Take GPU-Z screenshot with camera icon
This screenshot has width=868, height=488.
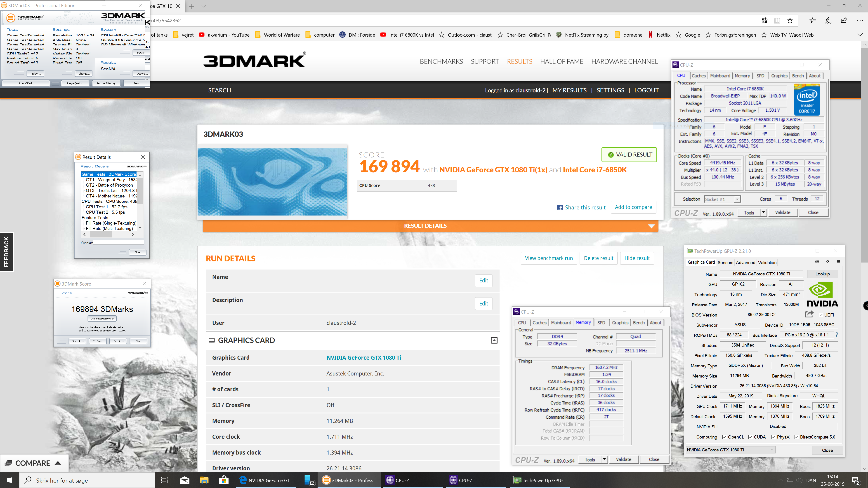tap(817, 262)
